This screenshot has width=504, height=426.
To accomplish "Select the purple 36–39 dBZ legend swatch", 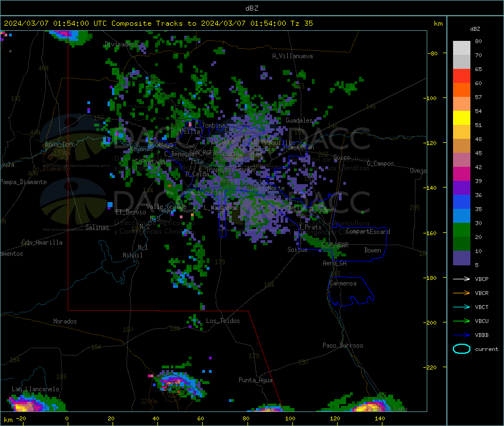I will click(461, 188).
